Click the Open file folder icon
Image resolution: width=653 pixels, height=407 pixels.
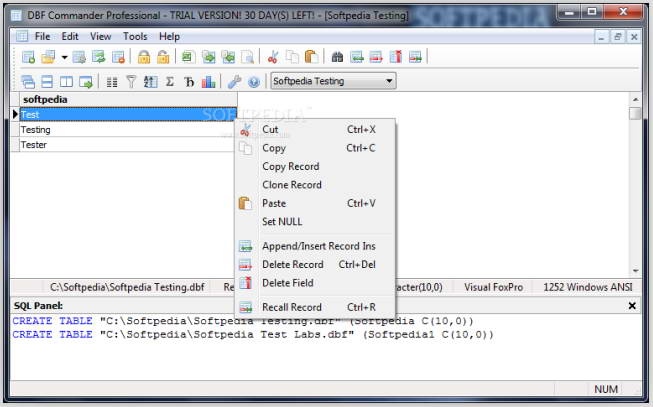click(48, 57)
